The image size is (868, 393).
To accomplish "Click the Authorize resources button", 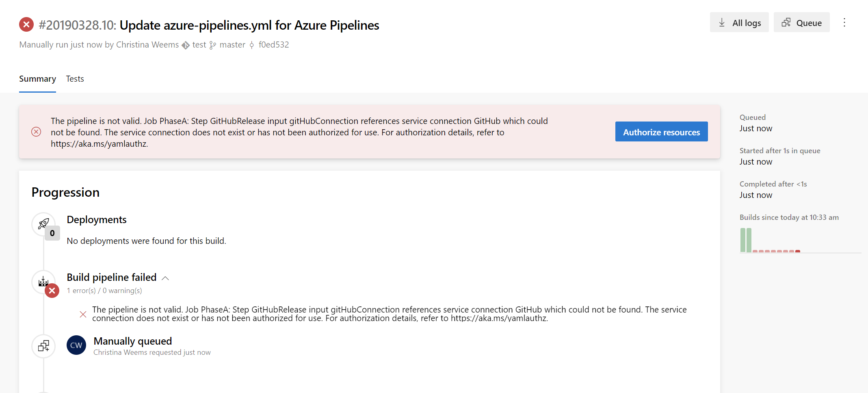I will click(661, 131).
